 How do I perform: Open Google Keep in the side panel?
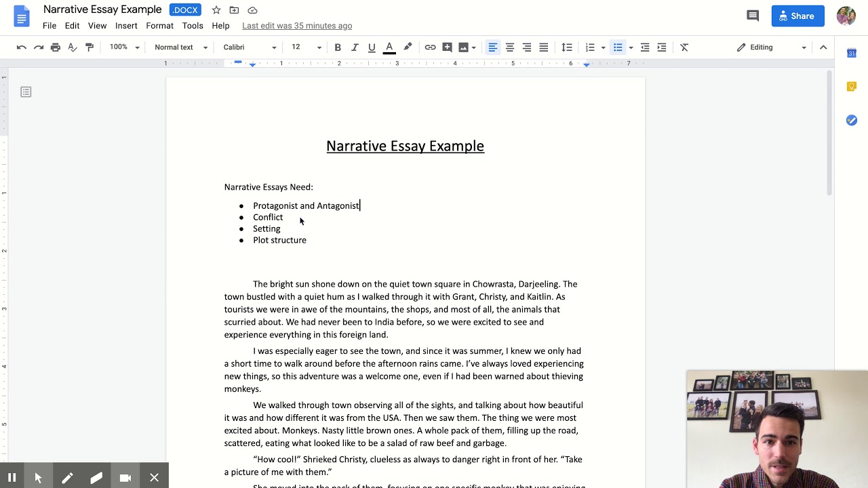(x=852, y=86)
